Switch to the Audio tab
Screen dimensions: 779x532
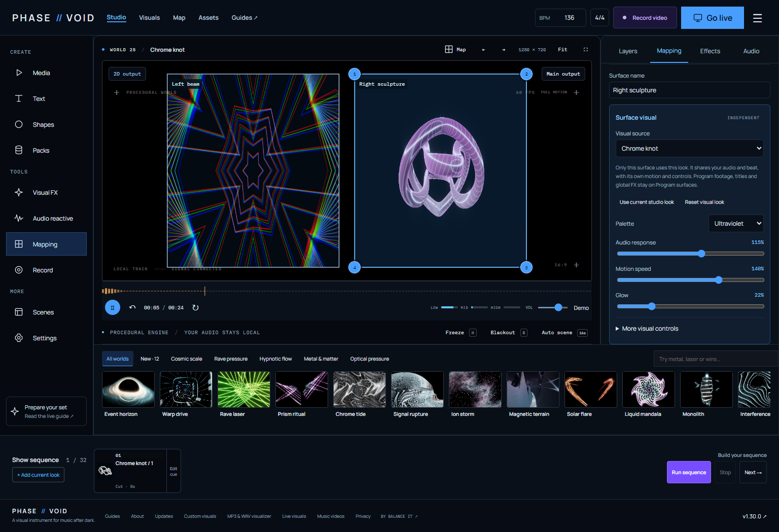751,51
